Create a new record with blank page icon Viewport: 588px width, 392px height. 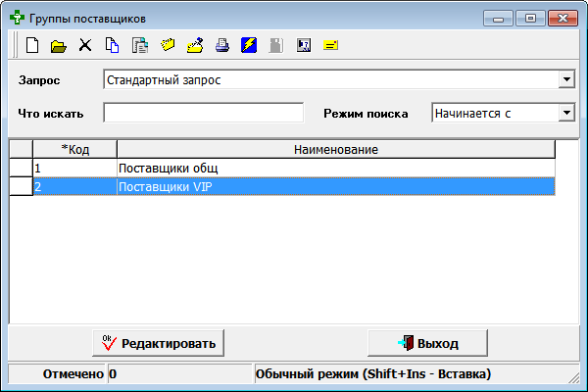32,45
